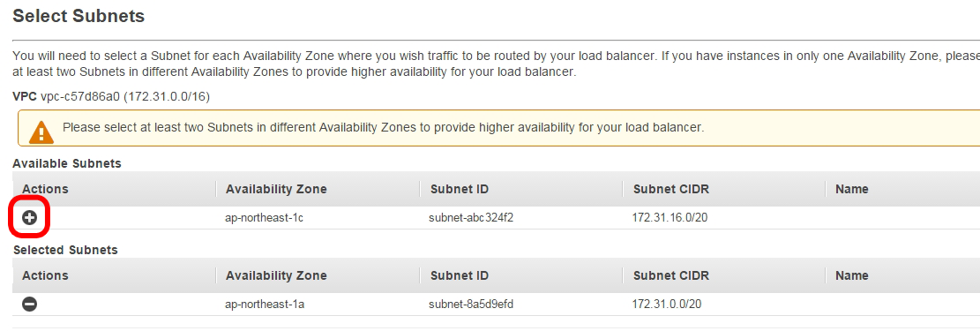Add the ap-northeast-1c subnet with plus icon
Screen dimensions: 980x331
[x=29, y=218]
